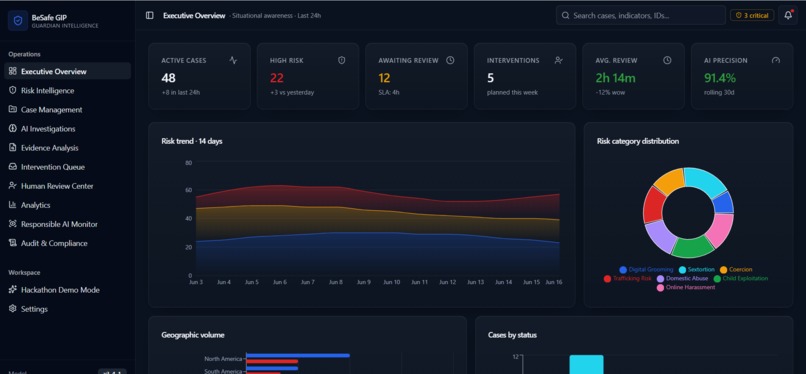Screen dimensions: 806x374
Task: Click the search magnifier icon
Action: click(x=565, y=15)
